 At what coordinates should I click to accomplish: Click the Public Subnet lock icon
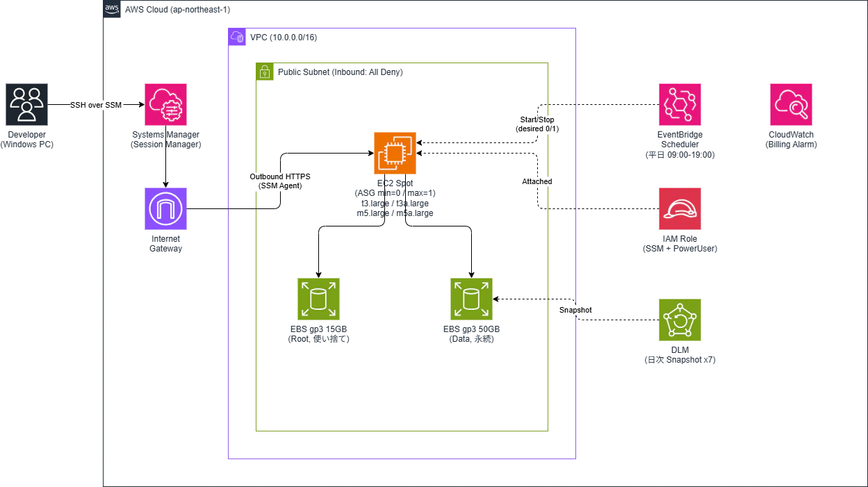pos(265,72)
